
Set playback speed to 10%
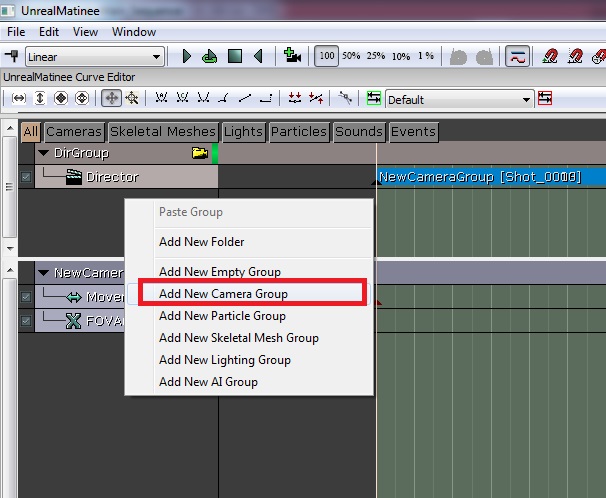(x=401, y=56)
